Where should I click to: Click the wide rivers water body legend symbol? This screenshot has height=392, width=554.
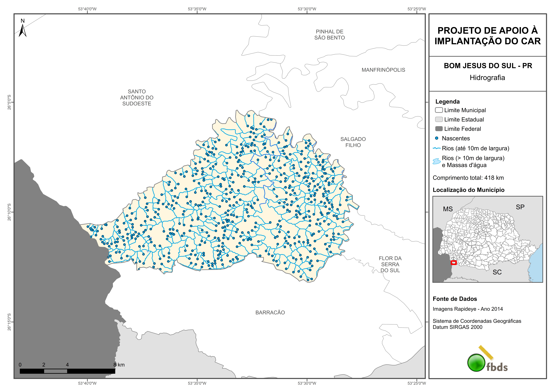point(437,161)
